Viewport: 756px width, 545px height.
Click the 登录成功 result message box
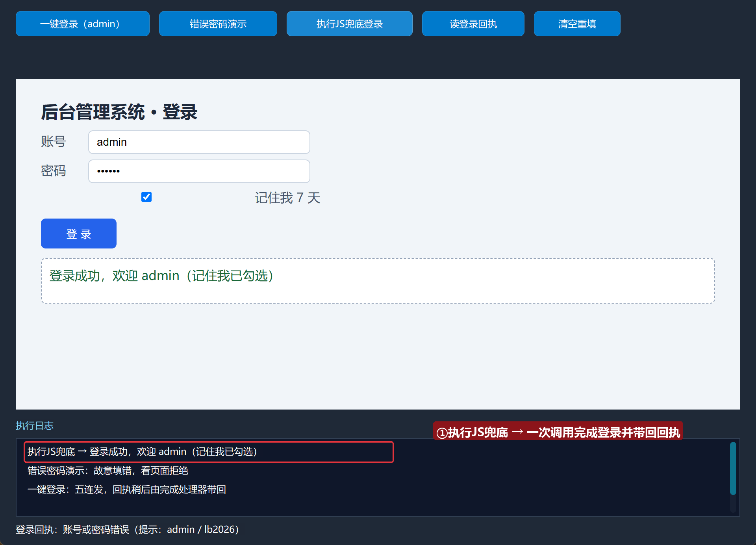378,281
